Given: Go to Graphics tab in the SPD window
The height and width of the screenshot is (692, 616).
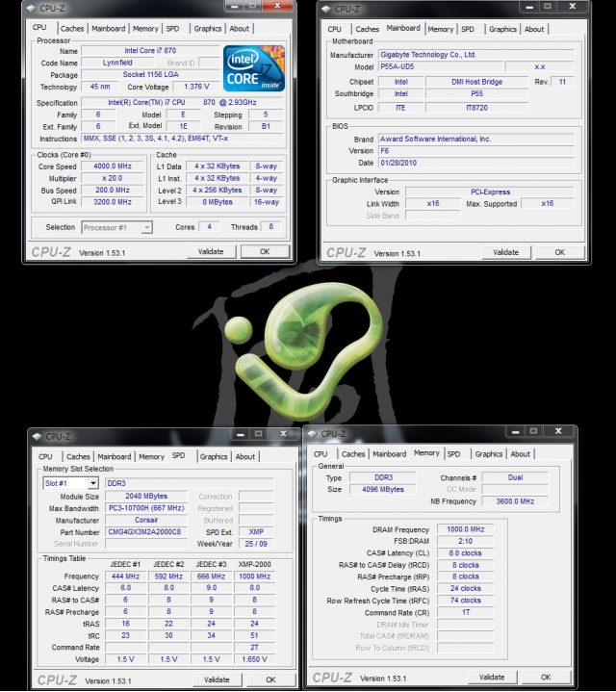Looking at the screenshot, I should 214,457.
